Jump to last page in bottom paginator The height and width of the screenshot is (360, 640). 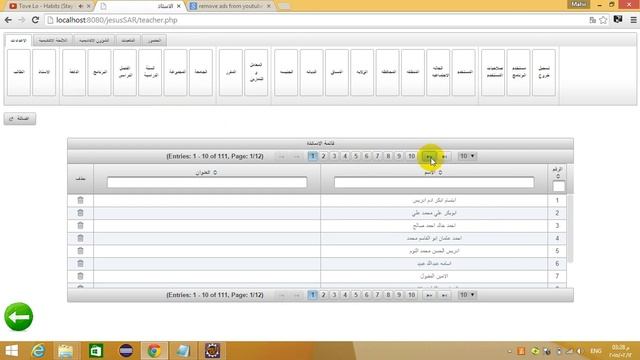pyautogui.click(x=444, y=295)
